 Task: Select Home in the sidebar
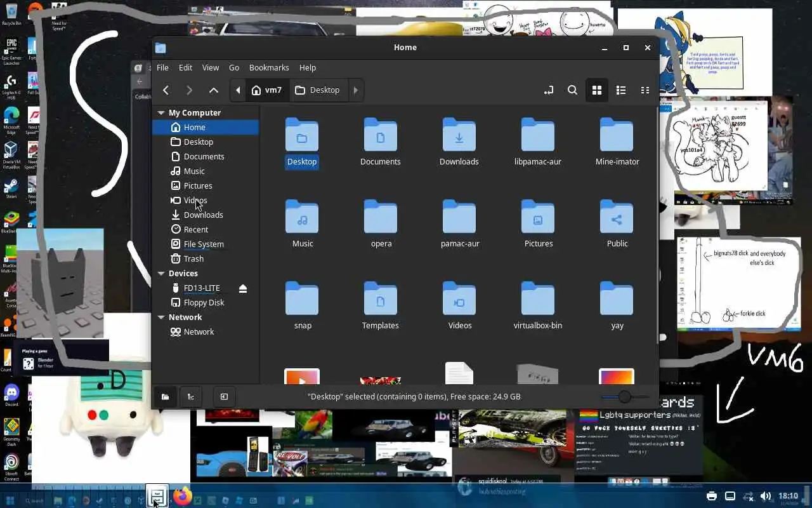point(206,128)
